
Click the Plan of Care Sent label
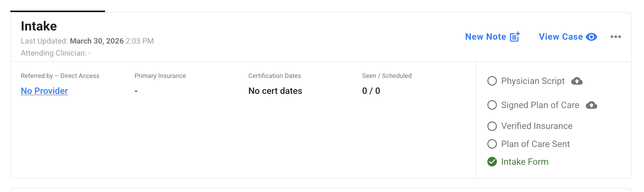point(535,144)
